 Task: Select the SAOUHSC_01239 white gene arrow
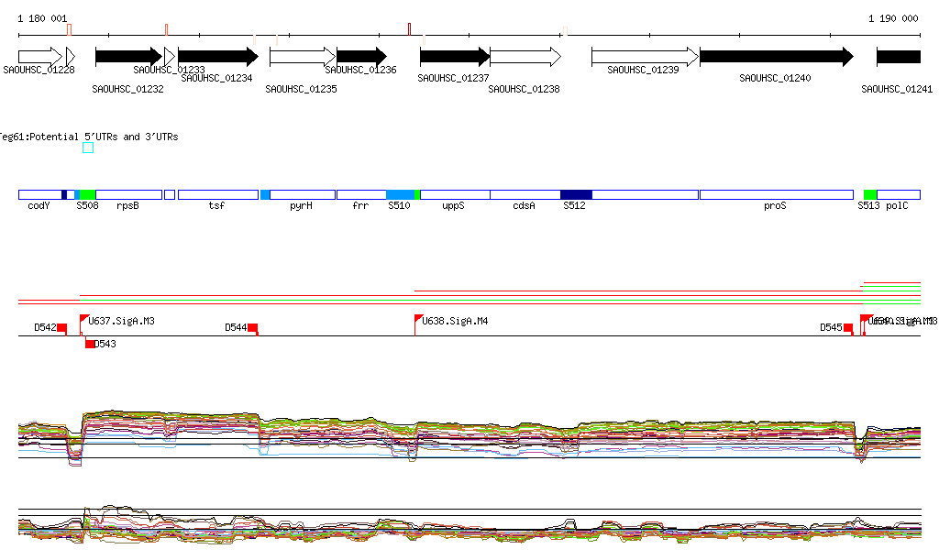644,57
